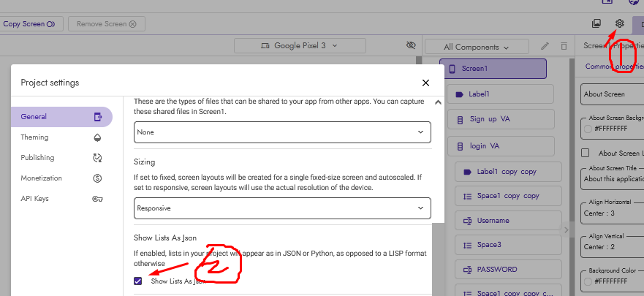Click the Sign up VA arrangement icon
This screenshot has height=296, width=644.
(x=460, y=119)
